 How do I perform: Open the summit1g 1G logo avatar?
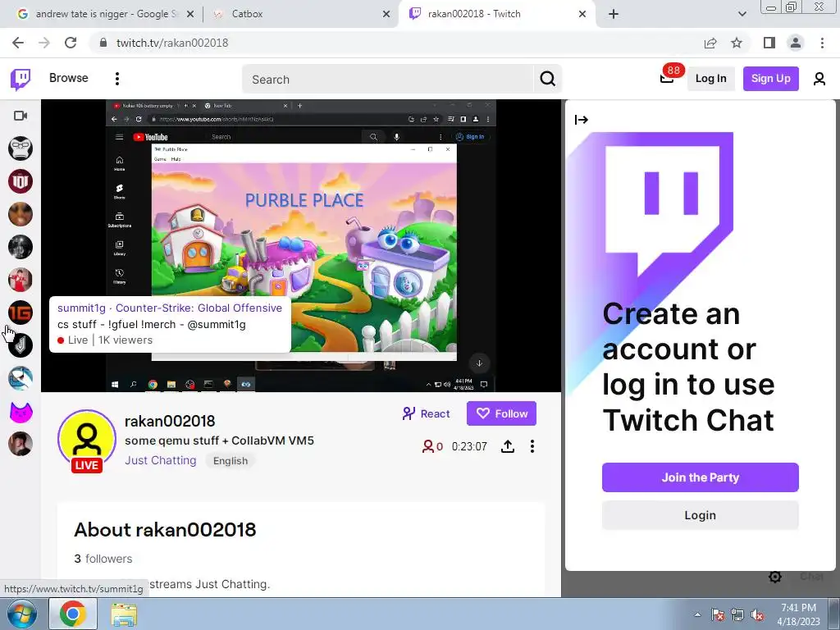coord(21,313)
